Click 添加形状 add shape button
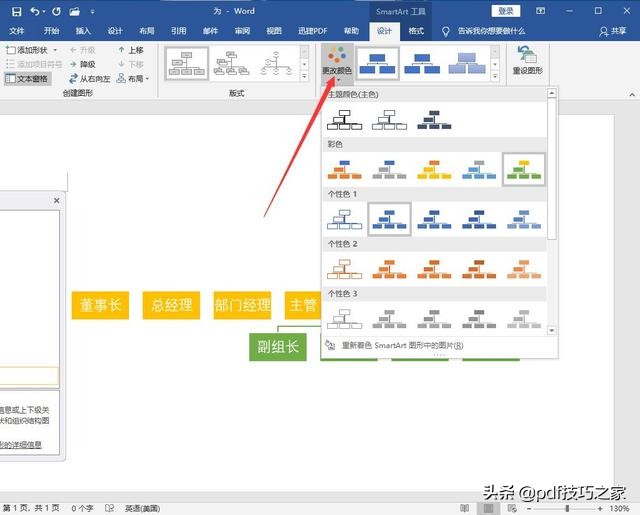Screen dimensions: 640x515 click(27, 50)
